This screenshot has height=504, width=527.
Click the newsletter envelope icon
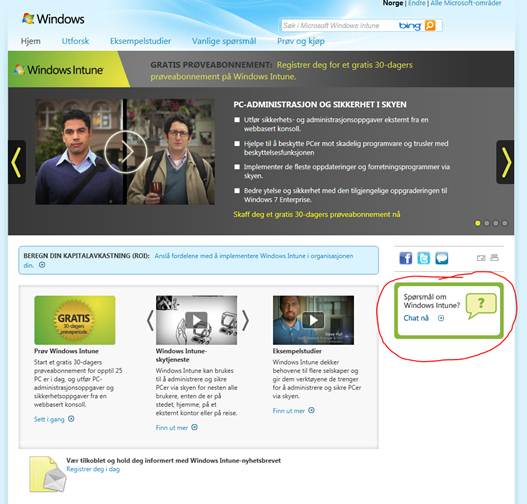(x=48, y=474)
